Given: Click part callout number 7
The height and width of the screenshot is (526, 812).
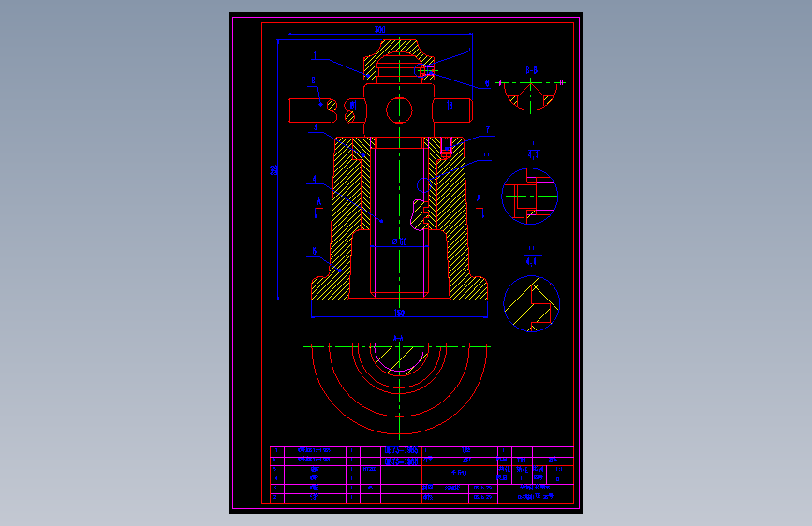Looking at the screenshot, I should click(487, 130).
